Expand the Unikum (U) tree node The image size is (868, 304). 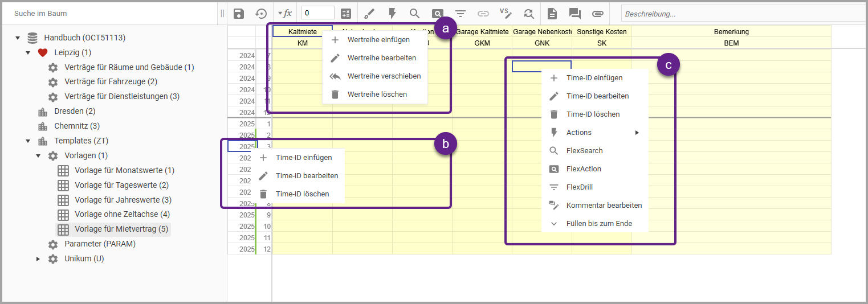pyautogui.click(x=38, y=259)
